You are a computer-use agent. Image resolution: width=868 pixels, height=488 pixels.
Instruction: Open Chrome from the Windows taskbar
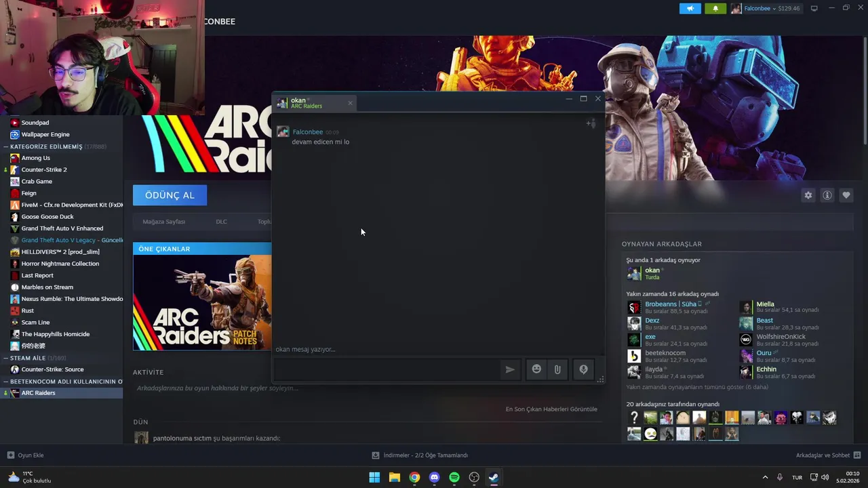414,477
